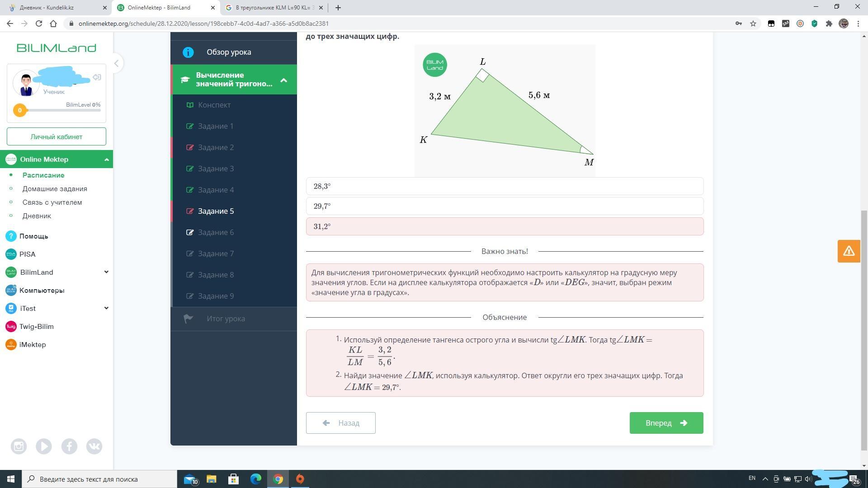Image resolution: width=868 pixels, height=488 pixels.
Task: Select the answer option 31,2°
Action: coord(505,226)
